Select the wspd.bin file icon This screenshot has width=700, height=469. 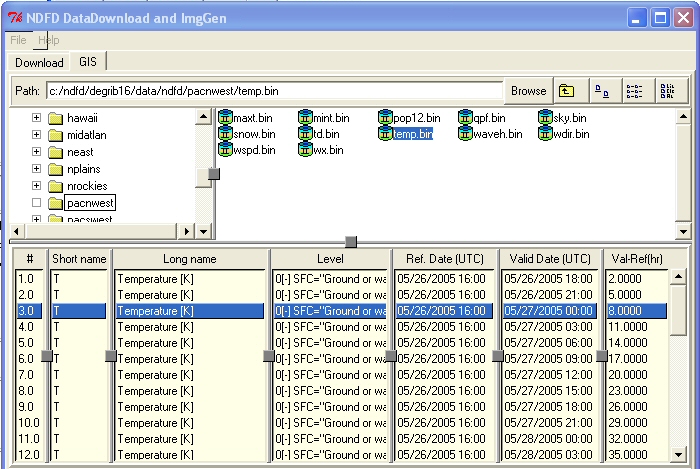click(x=225, y=150)
